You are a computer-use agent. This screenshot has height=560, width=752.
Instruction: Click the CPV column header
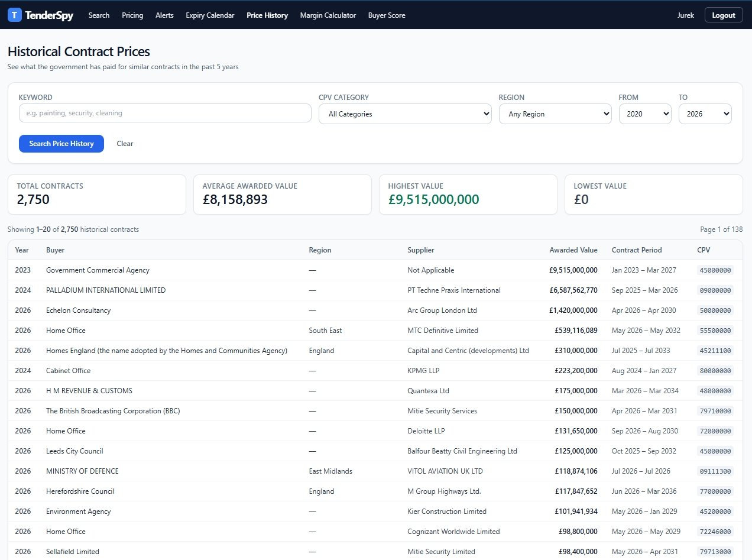point(704,250)
